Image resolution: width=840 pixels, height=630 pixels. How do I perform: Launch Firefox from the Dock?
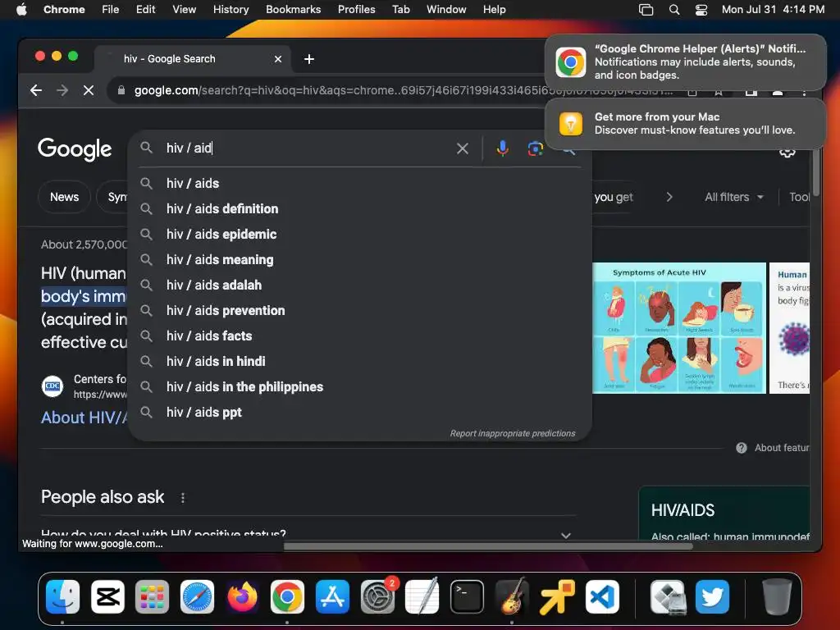pos(242,596)
